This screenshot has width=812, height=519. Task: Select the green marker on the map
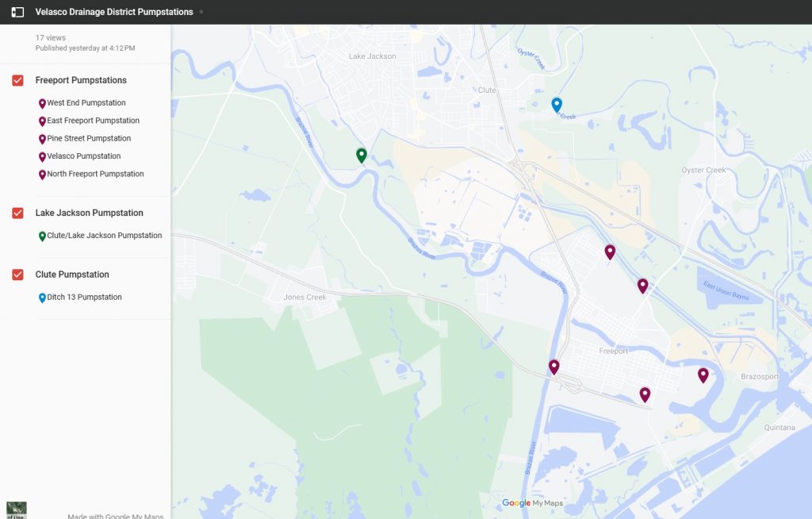[x=362, y=155]
